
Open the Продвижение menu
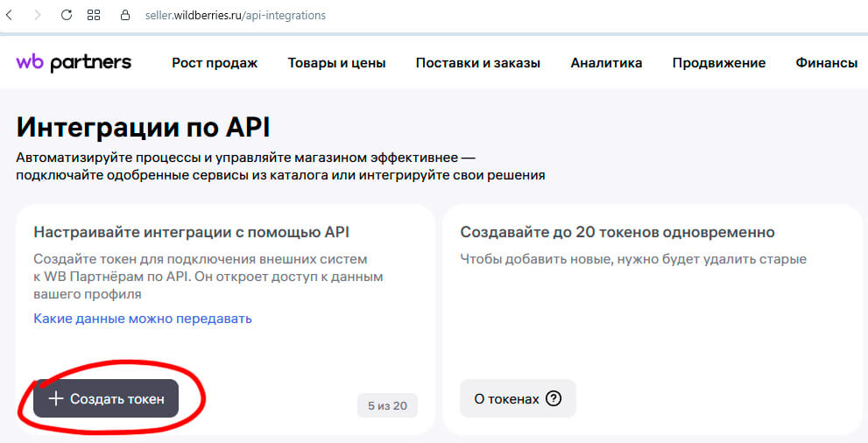click(x=718, y=63)
